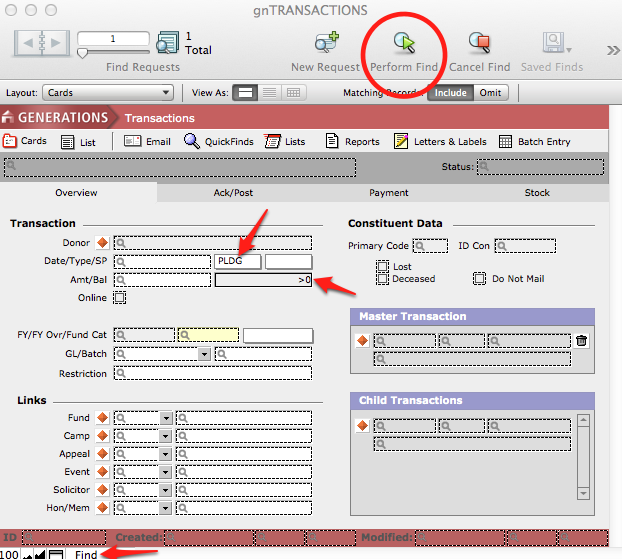The height and width of the screenshot is (559, 622).
Task: Open the Email navigation icon
Action: point(133,142)
